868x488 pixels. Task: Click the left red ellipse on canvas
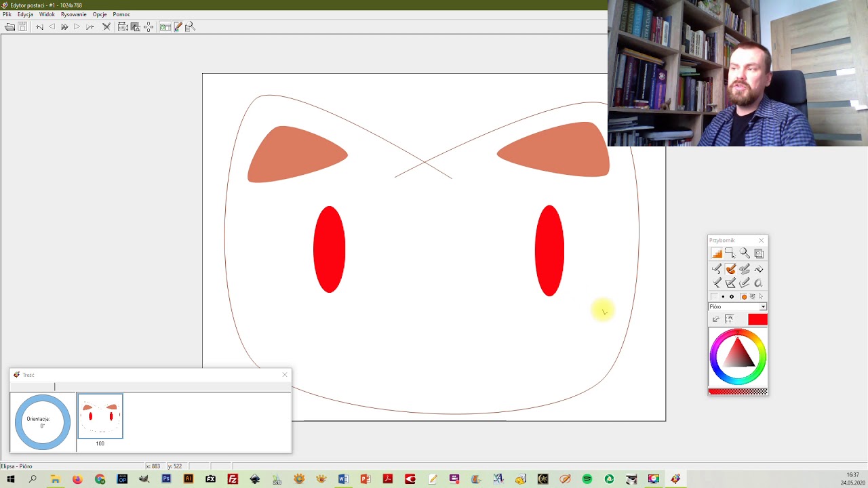(330, 249)
